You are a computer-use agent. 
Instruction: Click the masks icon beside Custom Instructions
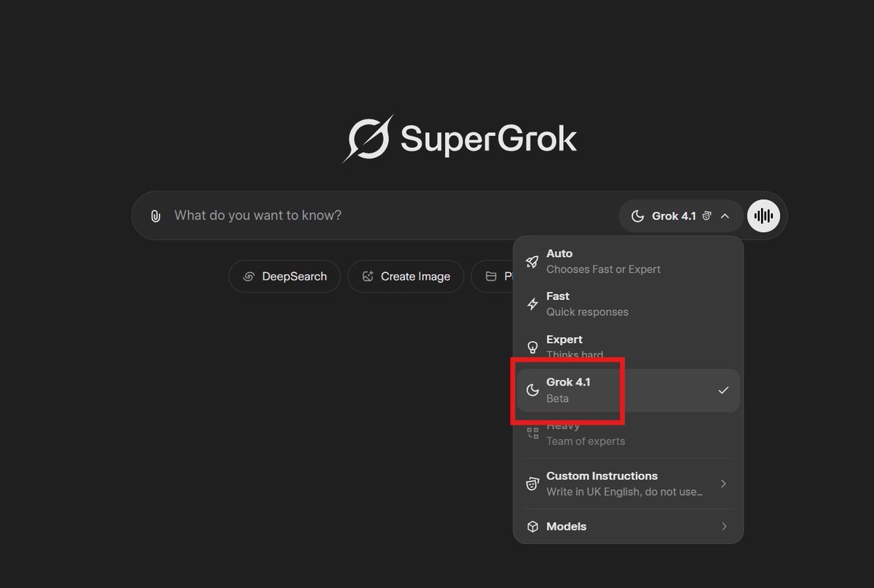(532, 483)
